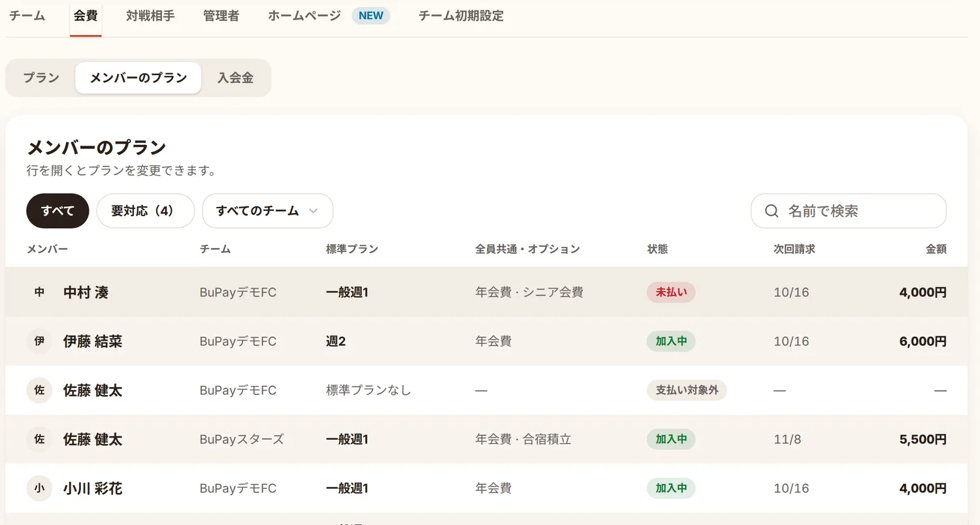
Task: Click the 伊 avatar beside 伊藤 結菜
Action: tap(39, 342)
